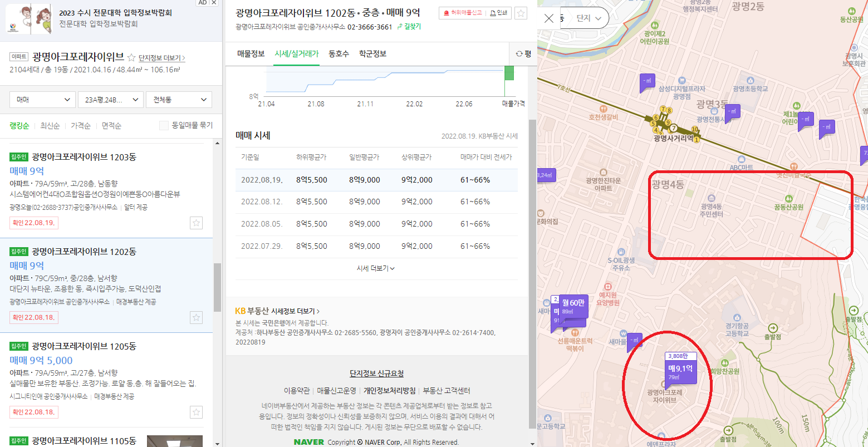
Task: Switch to the 동호수 tab
Action: click(339, 54)
